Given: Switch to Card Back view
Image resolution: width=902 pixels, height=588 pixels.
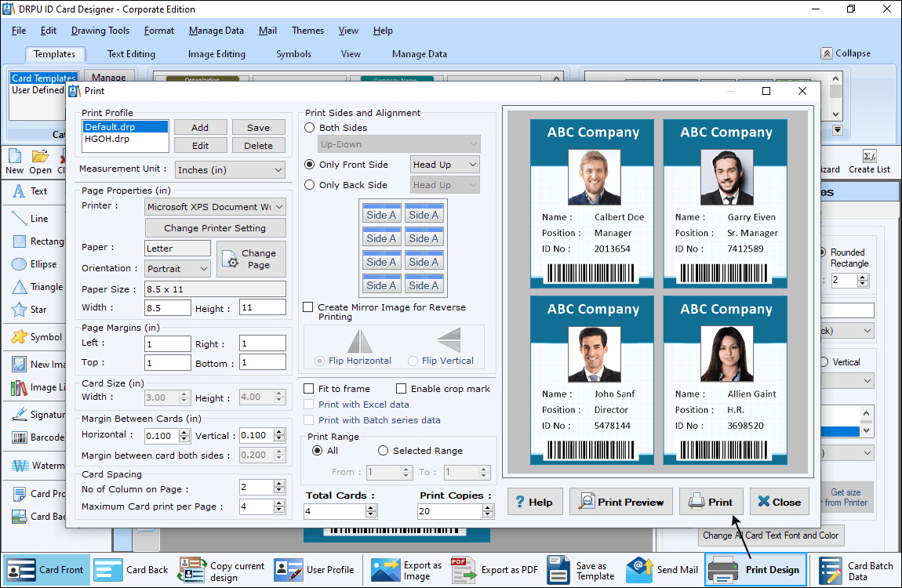Looking at the screenshot, I should tap(131, 570).
